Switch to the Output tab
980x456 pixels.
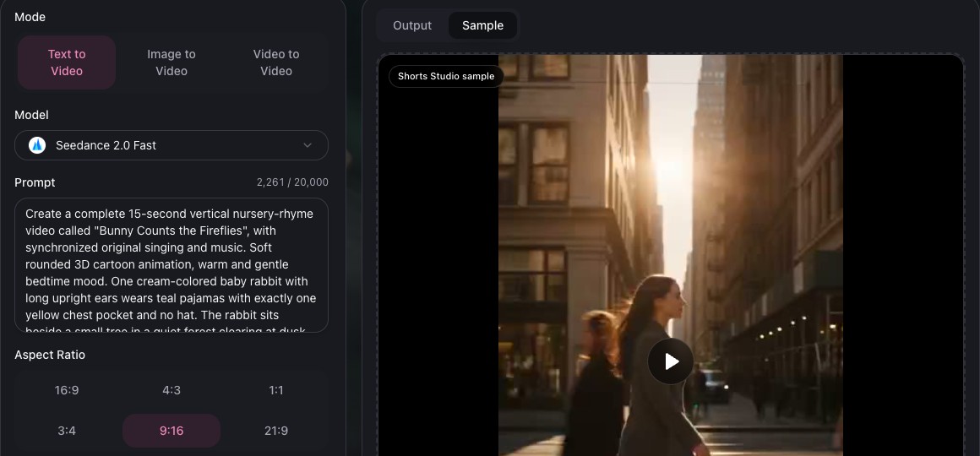(x=412, y=25)
